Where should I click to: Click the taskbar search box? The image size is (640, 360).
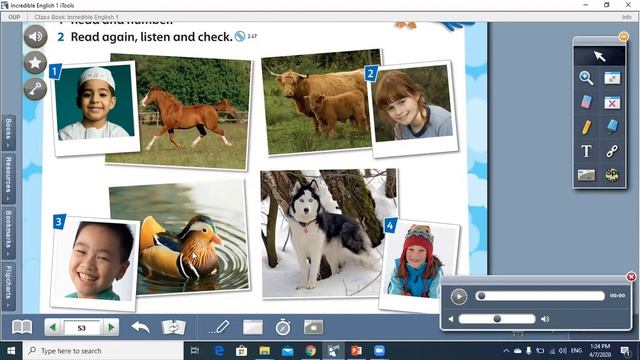click(103, 351)
